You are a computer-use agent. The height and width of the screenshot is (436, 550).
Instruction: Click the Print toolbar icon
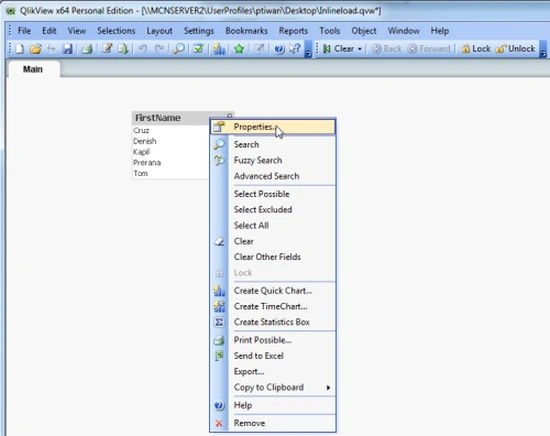[87, 49]
